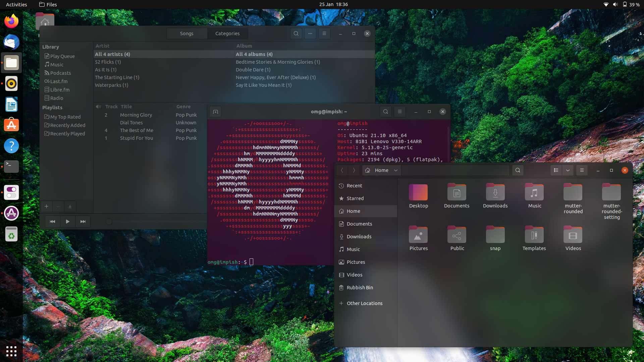This screenshot has width=644, height=362.
Task: Select track Morning Glory
Action: [136, 115]
